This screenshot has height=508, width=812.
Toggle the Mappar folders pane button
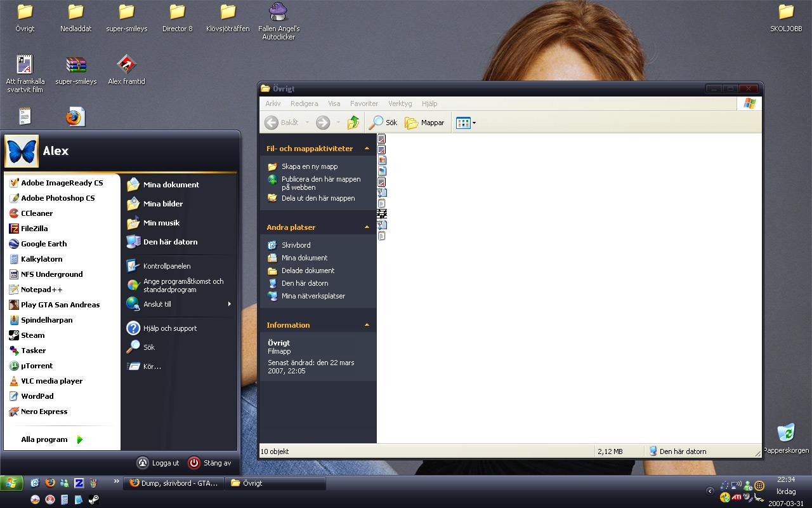pos(425,123)
